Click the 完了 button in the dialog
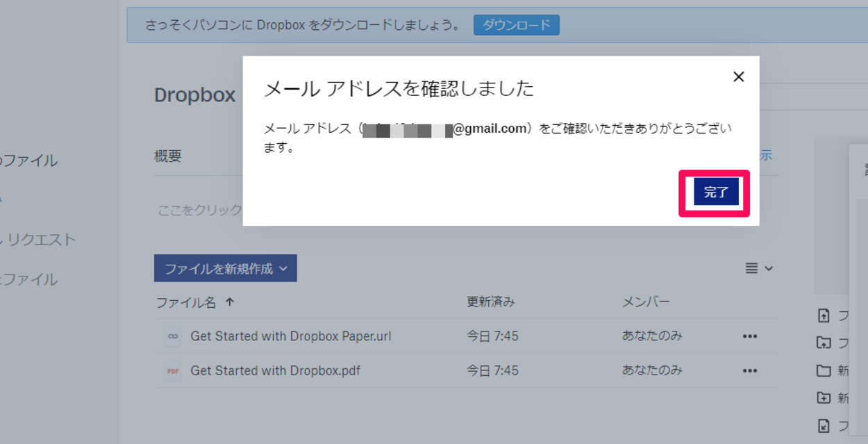The image size is (868, 444). [716, 192]
